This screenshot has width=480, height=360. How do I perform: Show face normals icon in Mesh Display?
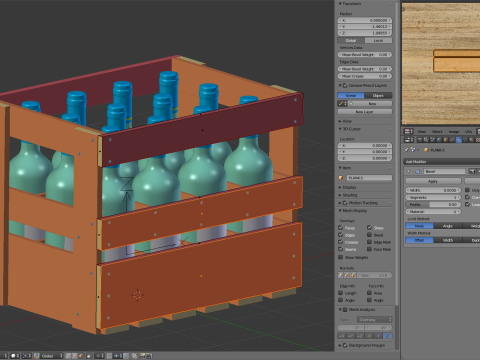click(353, 275)
